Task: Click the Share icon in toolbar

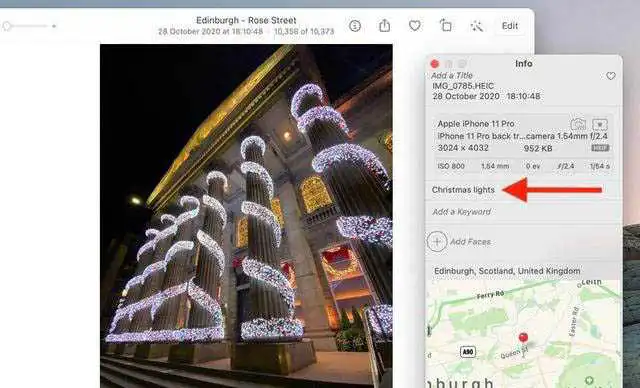Action: [384, 26]
